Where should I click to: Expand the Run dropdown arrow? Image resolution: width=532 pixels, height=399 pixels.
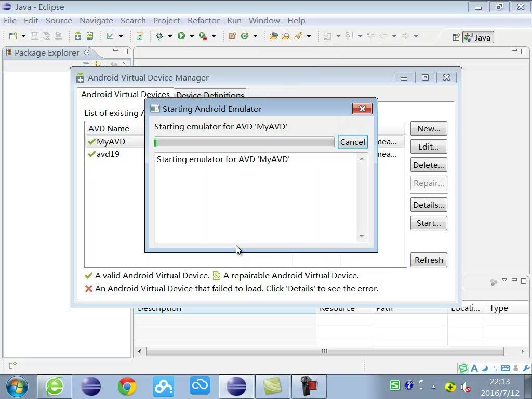click(x=192, y=36)
